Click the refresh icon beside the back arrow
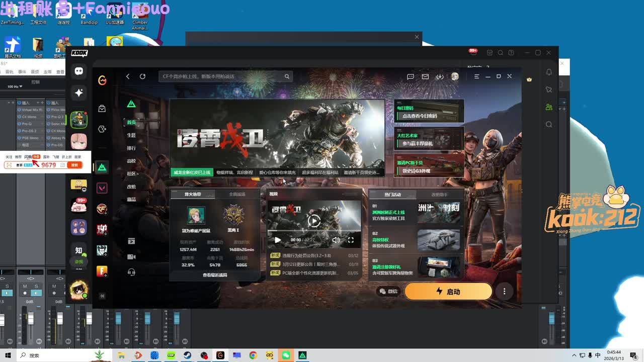The image size is (644, 362). click(142, 76)
